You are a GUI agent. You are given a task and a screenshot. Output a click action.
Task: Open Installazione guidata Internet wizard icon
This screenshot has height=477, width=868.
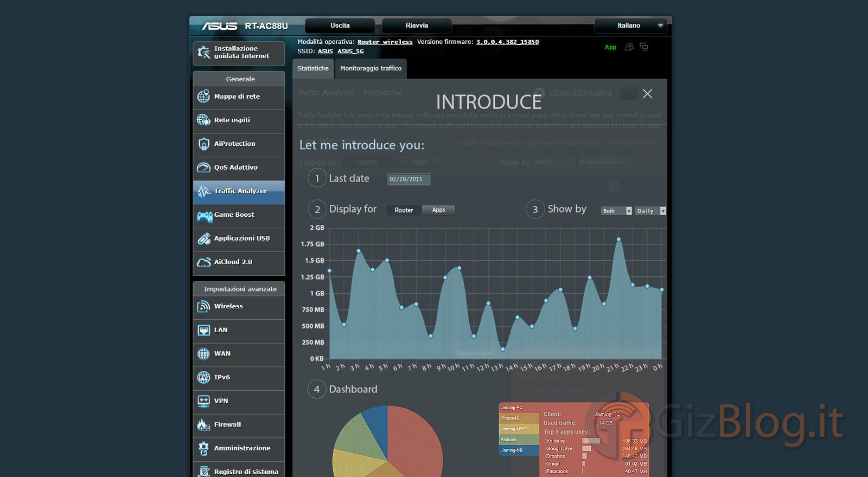[x=204, y=53]
